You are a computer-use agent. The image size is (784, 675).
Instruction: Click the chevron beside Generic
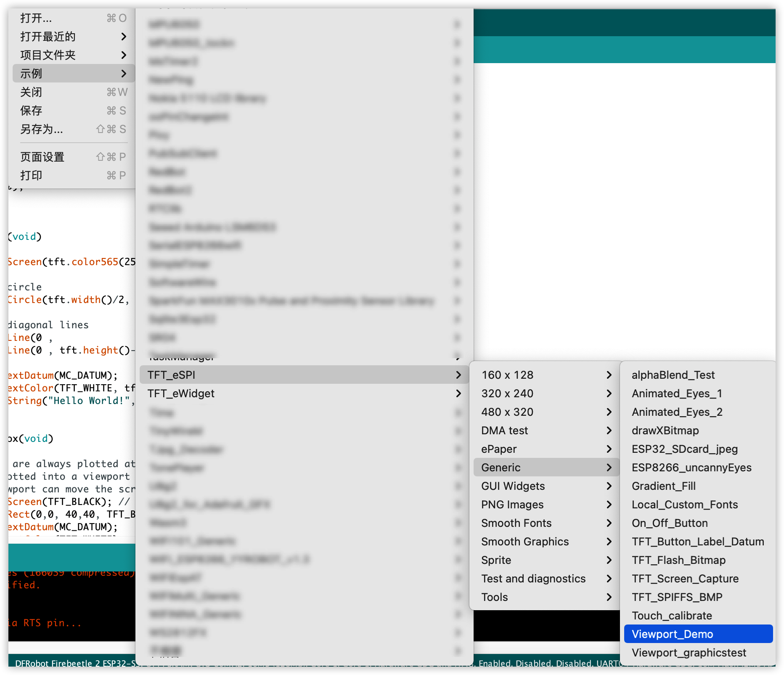click(x=609, y=468)
